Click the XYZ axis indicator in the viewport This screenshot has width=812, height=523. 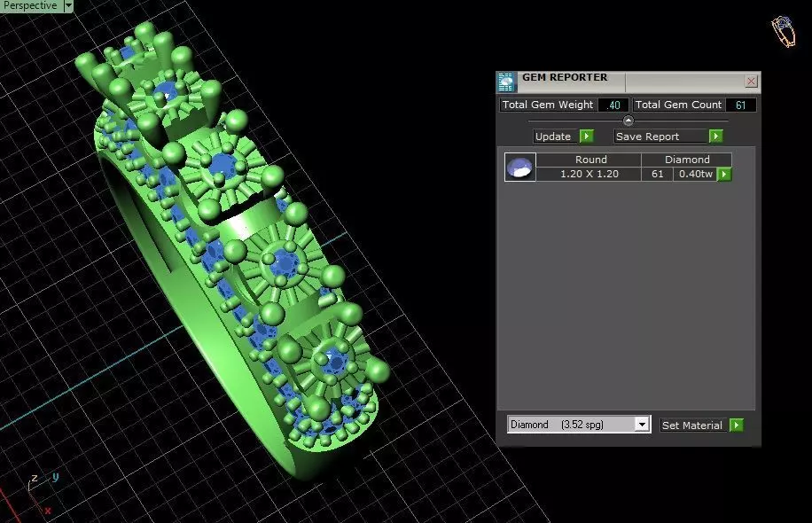coord(42,493)
